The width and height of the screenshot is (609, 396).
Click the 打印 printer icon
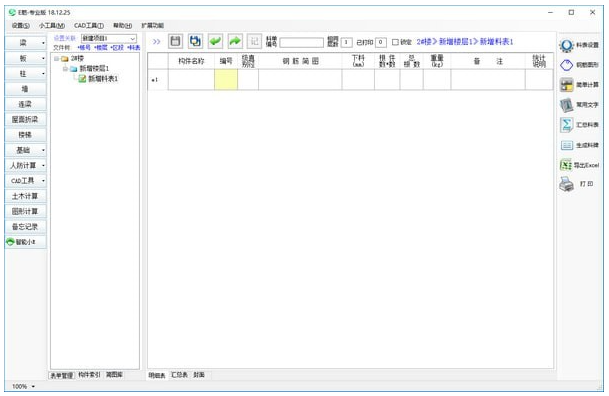(x=566, y=184)
